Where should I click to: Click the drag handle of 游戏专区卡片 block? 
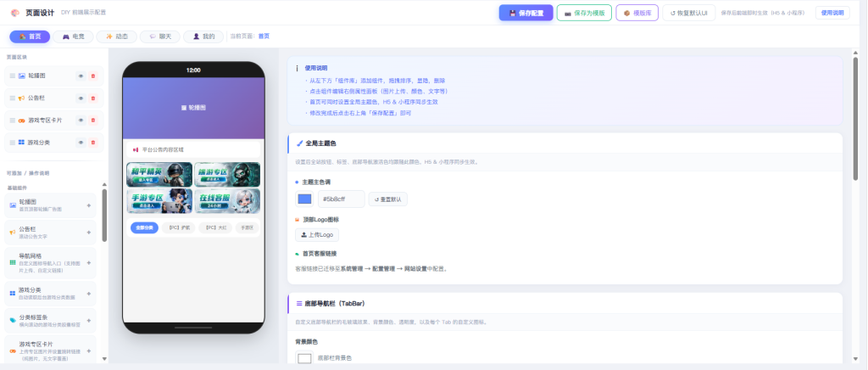12,121
